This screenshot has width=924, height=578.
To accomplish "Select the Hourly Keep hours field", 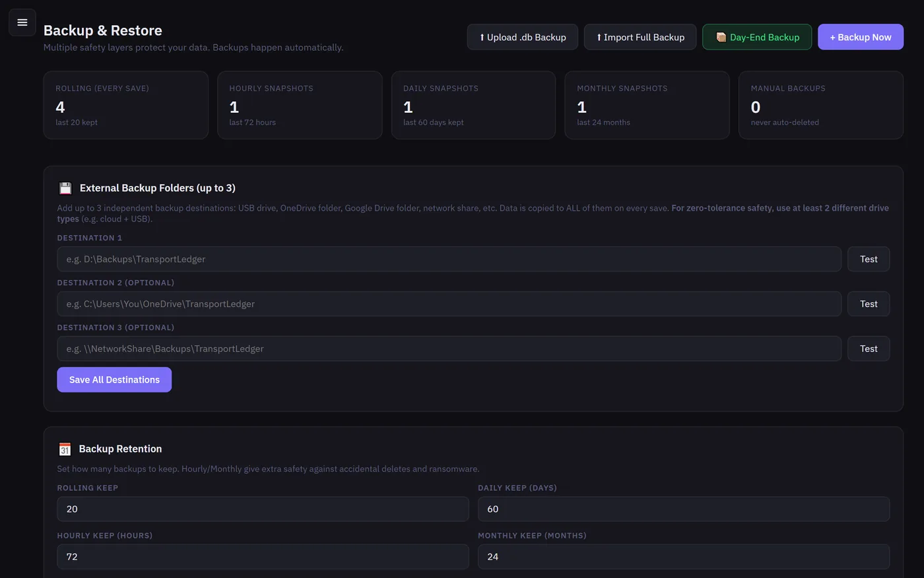I will click(x=263, y=557).
